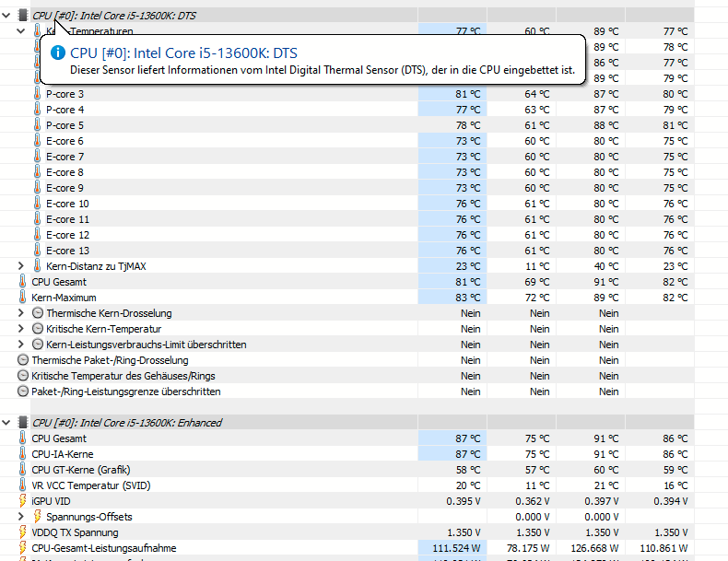Click thermometer icon of E-core 10

point(37,204)
